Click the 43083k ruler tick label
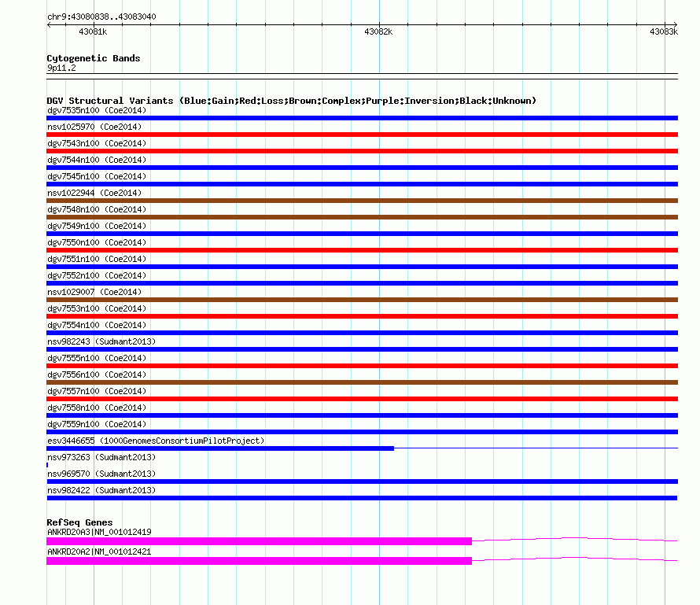The width and height of the screenshot is (700, 605). coord(664,31)
